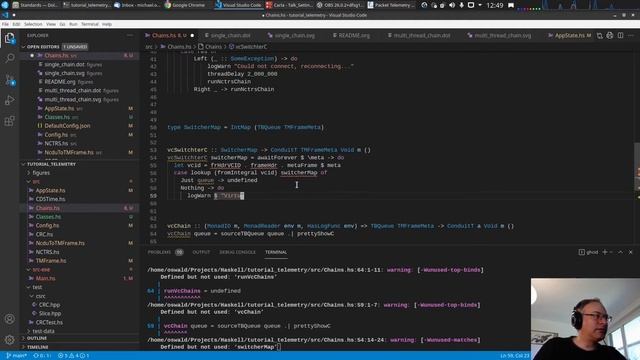
Task: Open the Run and Debug view icon
Action: click(x=9, y=100)
